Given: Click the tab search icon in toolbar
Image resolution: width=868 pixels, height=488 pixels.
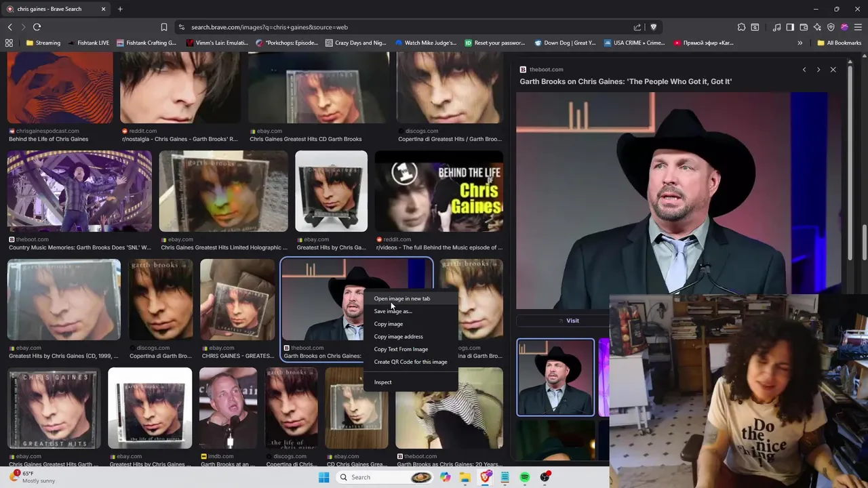Looking at the screenshot, I should 755,27.
